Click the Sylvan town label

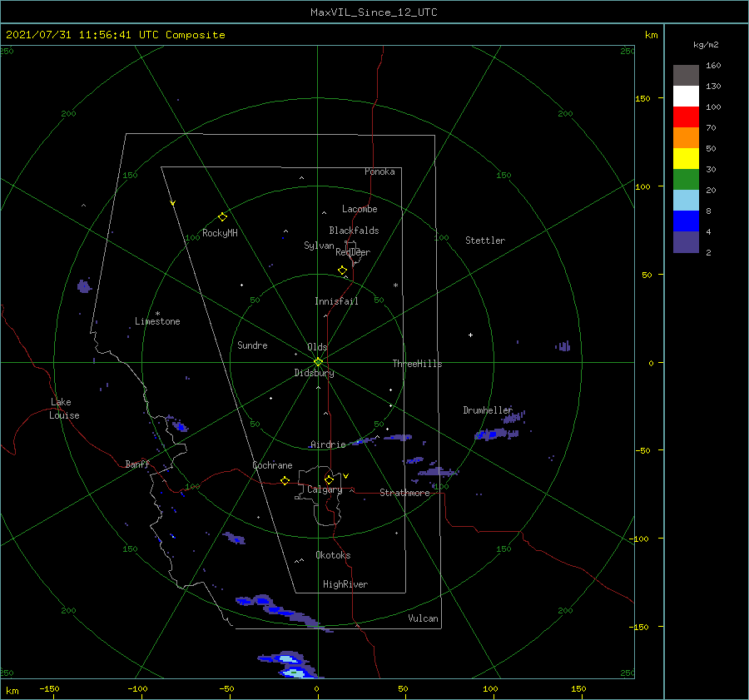click(319, 246)
